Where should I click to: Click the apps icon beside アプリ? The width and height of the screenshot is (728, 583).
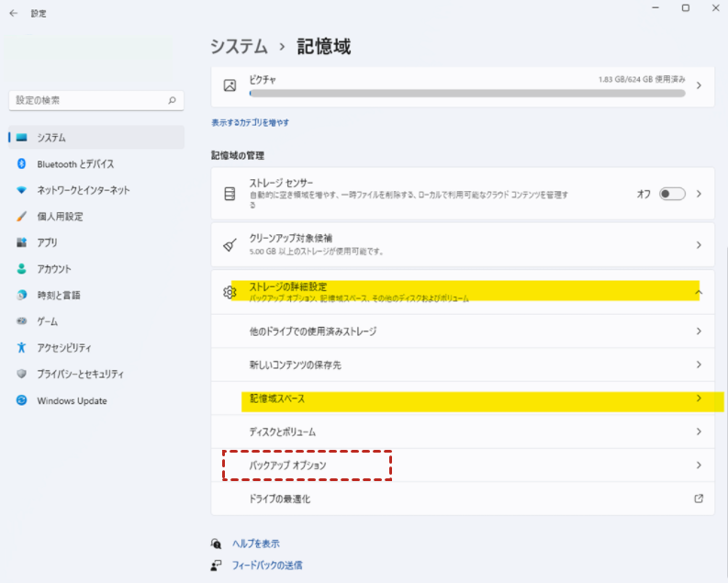click(21, 242)
